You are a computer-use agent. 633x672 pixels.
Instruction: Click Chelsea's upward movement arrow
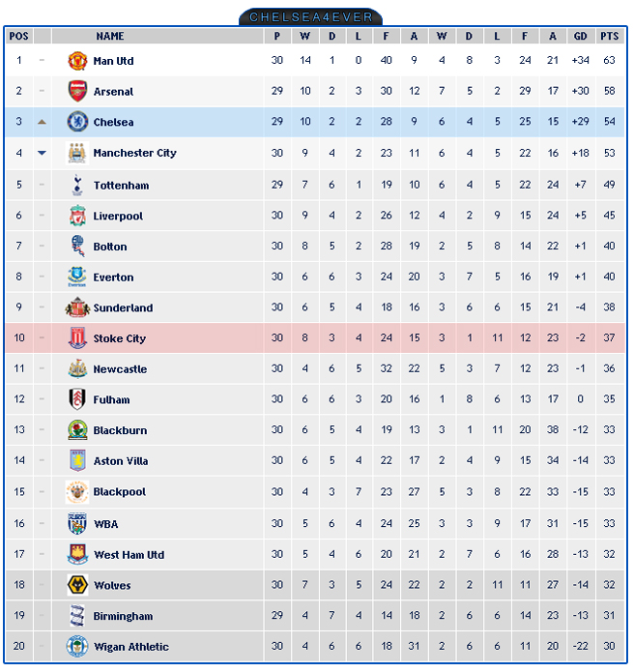(x=42, y=122)
